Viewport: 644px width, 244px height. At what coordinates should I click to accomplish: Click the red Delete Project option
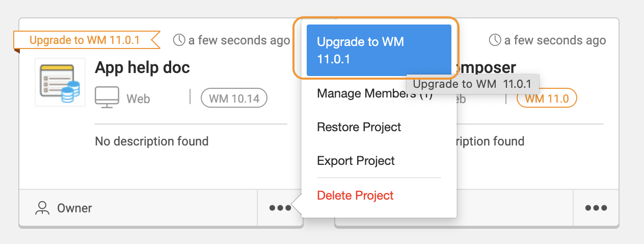point(355,195)
